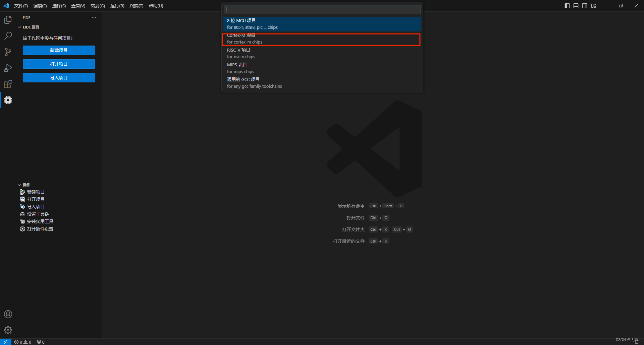Open Run and Debug view icon

click(x=8, y=68)
